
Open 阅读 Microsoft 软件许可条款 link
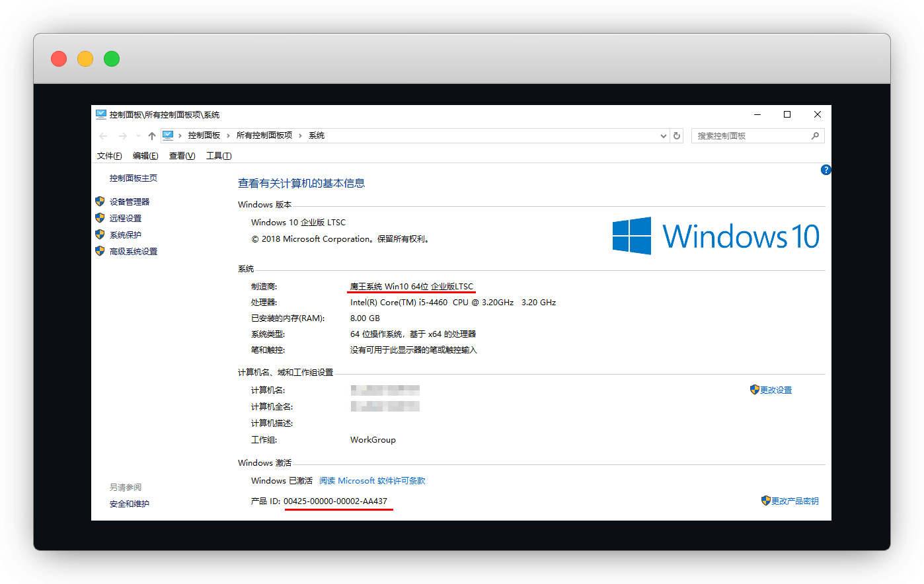[x=372, y=481]
